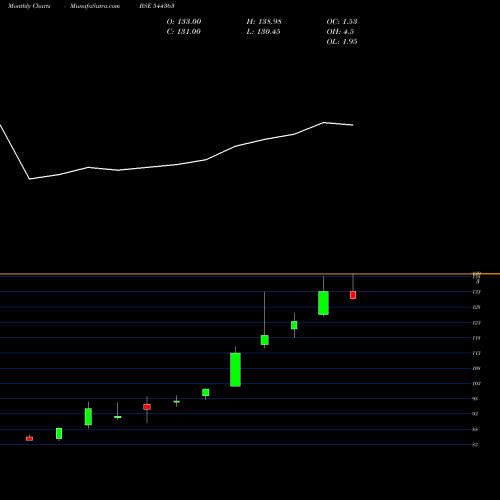This screenshot has width=500, height=500.
Task: Click the red candle near the 93 level
Action: (x=147, y=407)
